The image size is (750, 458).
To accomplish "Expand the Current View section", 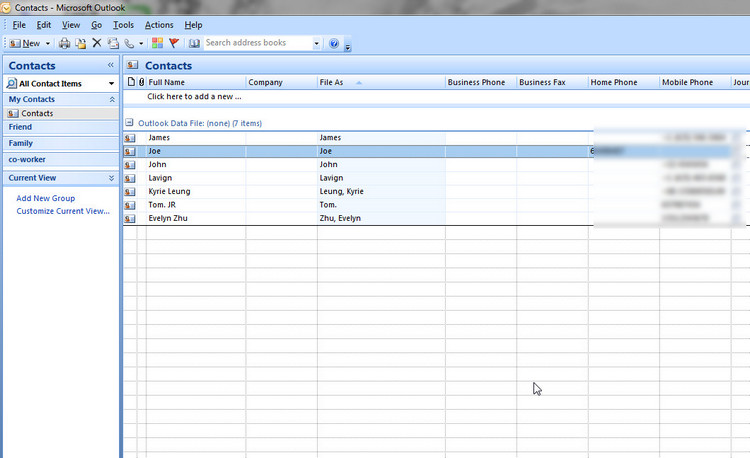I will tap(111, 178).
